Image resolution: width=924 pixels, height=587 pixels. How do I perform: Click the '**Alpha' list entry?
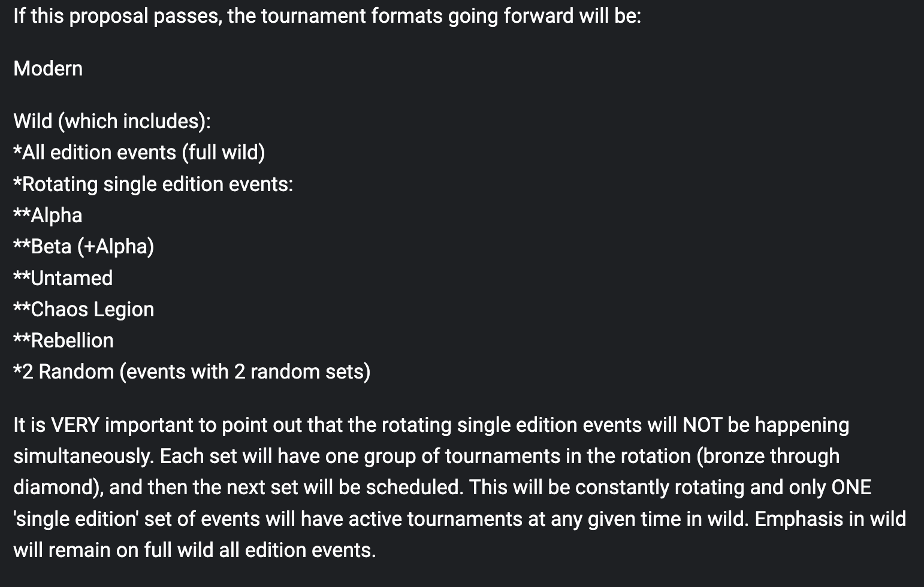pos(48,215)
